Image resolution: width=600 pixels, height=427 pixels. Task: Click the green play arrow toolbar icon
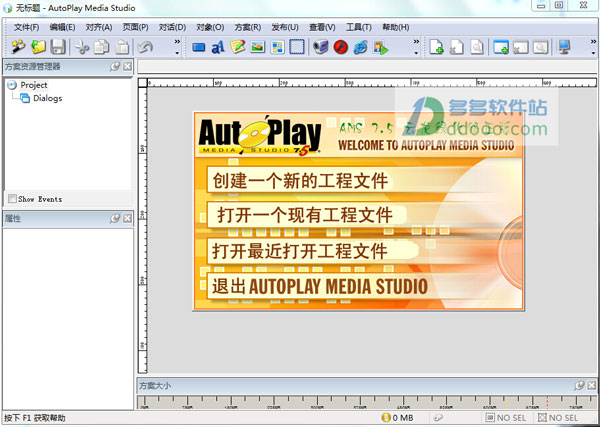[x=381, y=48]
